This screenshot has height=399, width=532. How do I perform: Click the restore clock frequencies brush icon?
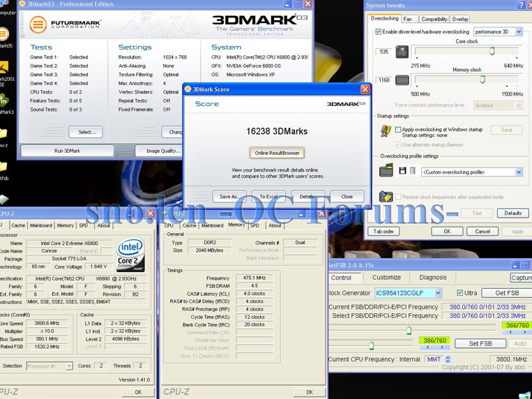pyautogui.click(x=386, y=196)
